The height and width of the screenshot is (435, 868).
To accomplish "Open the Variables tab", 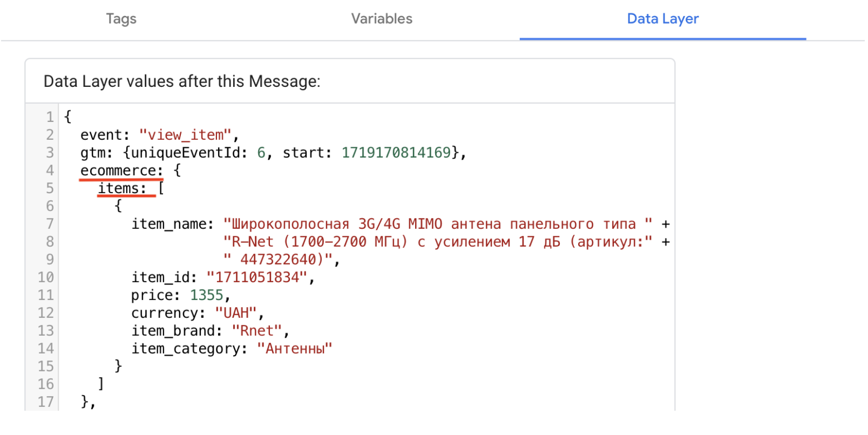I will [382, 19].
